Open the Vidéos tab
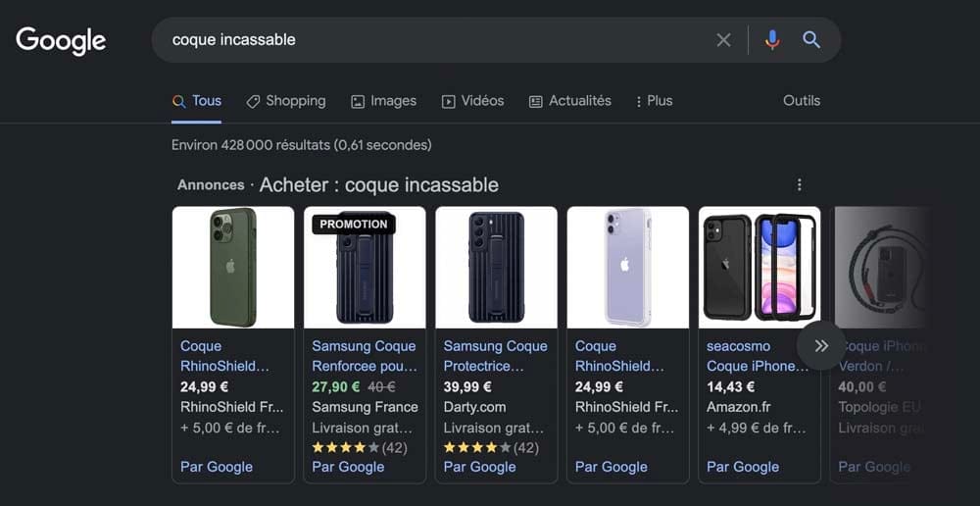The image size is (980, 506). [473, 101]
